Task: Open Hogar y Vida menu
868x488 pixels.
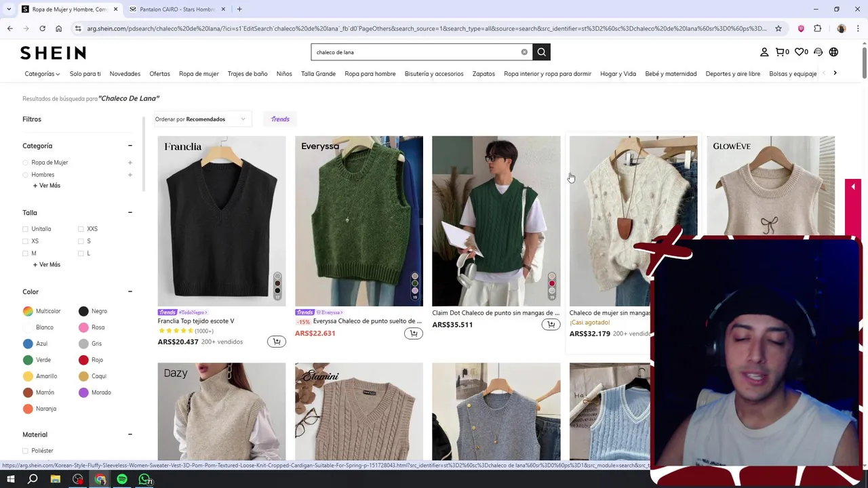Action: click(618, 74)
